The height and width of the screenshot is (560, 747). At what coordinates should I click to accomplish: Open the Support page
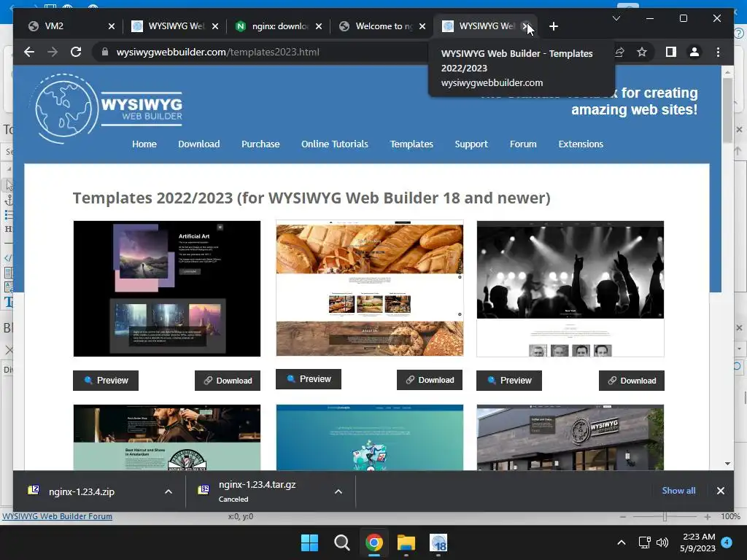pos(471,144)
